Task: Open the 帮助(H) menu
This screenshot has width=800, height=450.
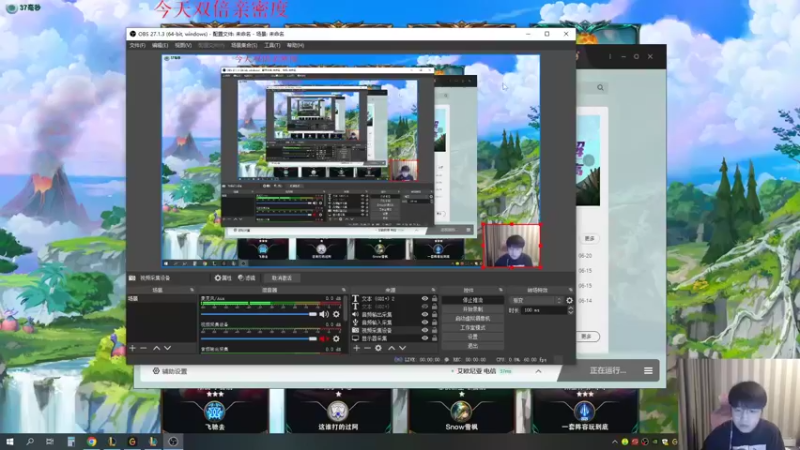Action: coord(295,45)
